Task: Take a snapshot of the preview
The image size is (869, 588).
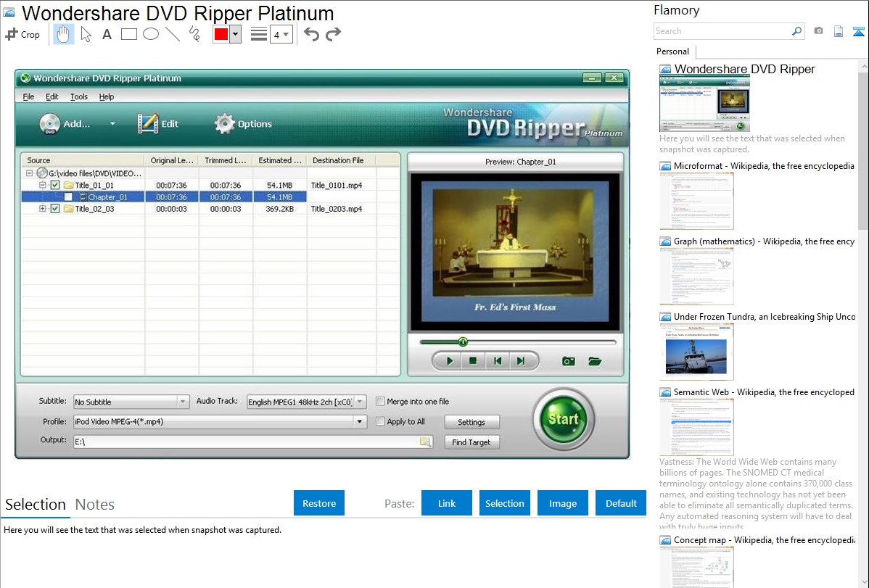Action: point(568,361)
